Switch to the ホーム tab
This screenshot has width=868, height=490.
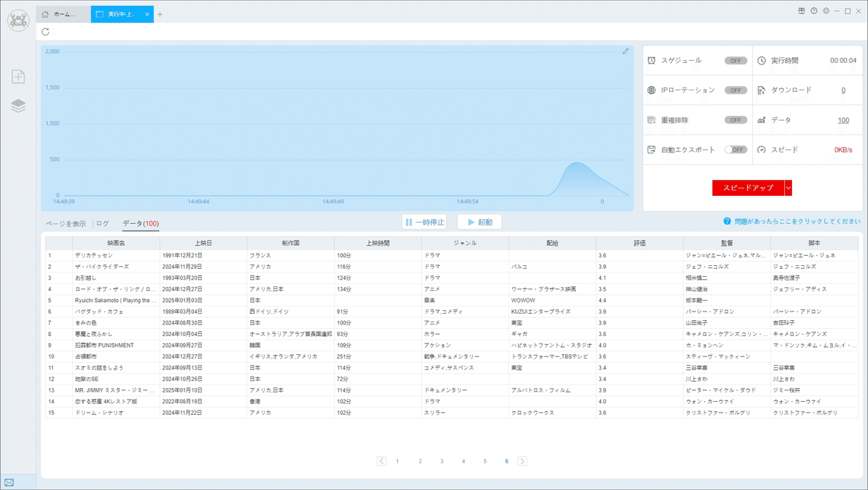click(x=64, y=14)
